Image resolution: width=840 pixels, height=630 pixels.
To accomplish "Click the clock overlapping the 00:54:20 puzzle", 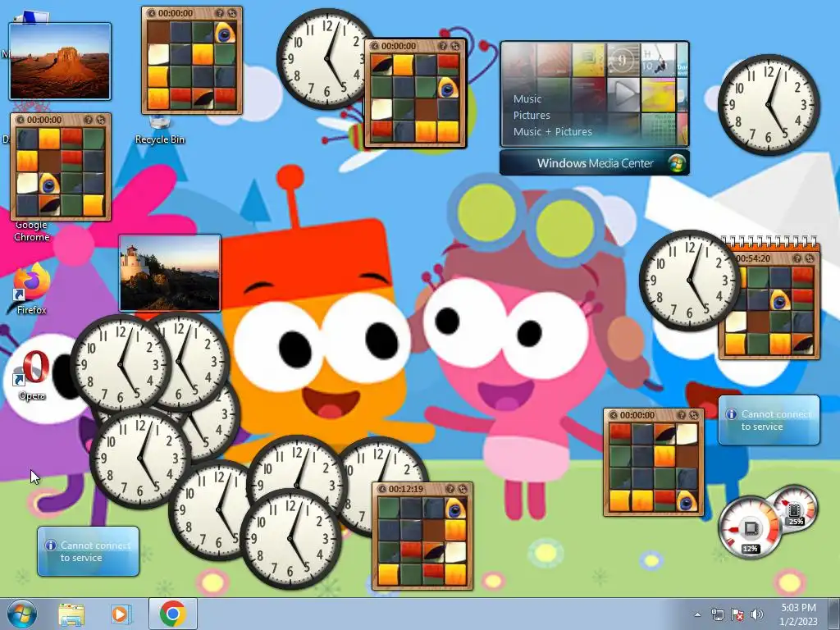I will (x=690, y=281).
